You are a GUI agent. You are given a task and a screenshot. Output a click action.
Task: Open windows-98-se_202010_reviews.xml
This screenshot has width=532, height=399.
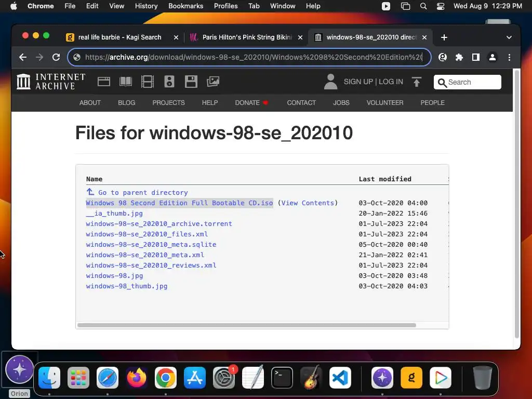(151, 265)
